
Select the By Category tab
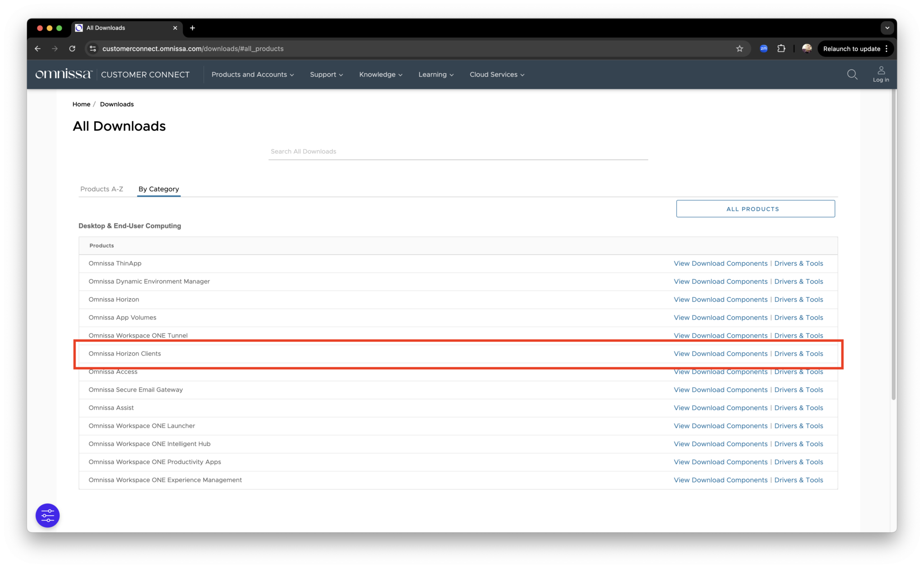[x=158, y=189]
